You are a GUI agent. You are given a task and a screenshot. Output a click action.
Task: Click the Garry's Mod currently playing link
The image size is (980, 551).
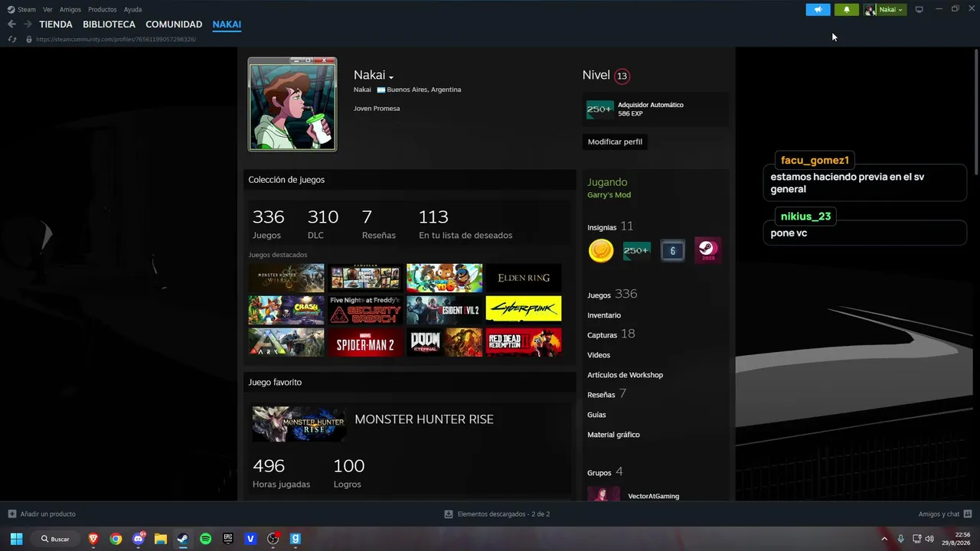click(609, 195)
